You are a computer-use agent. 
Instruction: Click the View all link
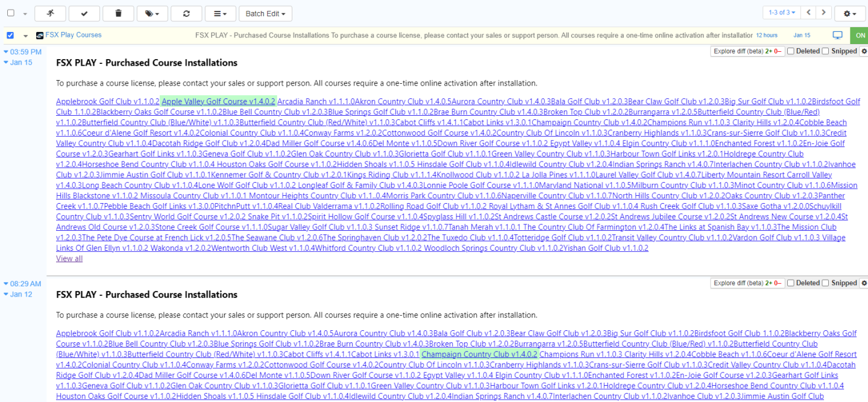point(69,259)
